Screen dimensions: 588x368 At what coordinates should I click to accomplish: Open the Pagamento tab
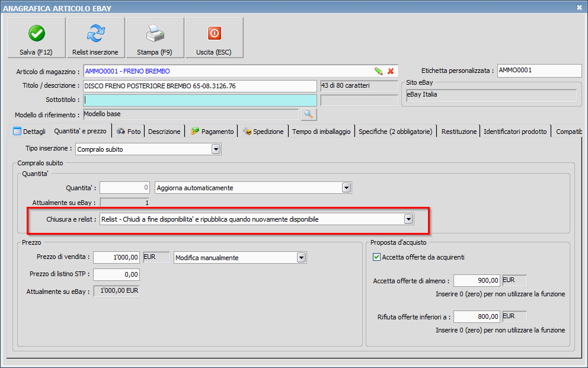[212, 132]
